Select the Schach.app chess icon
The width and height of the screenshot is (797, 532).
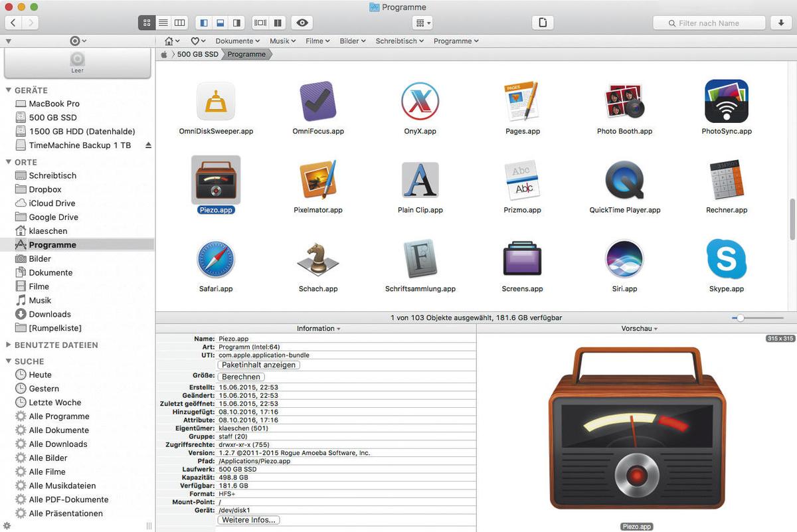pyautogui.click(x=318, y=259)
